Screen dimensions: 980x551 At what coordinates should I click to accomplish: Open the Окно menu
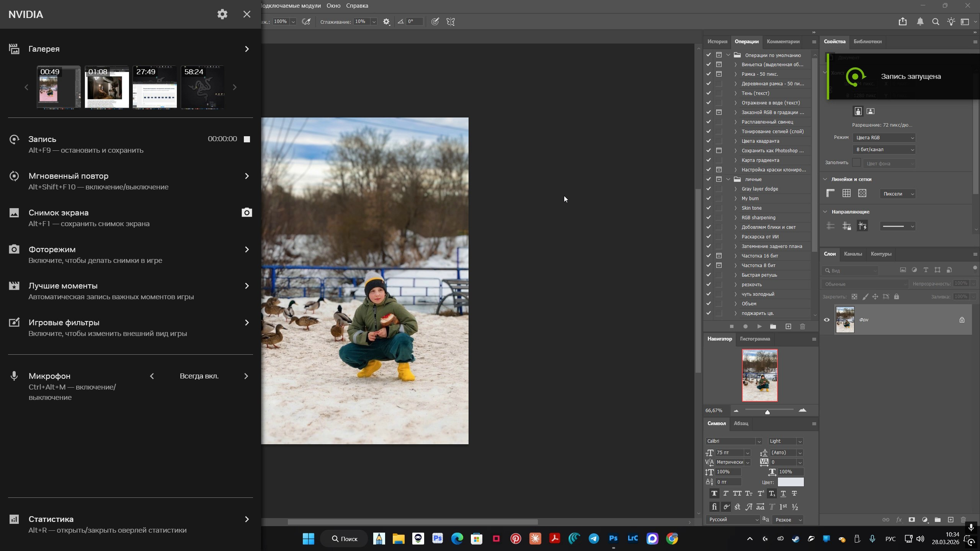click(333, 6)
